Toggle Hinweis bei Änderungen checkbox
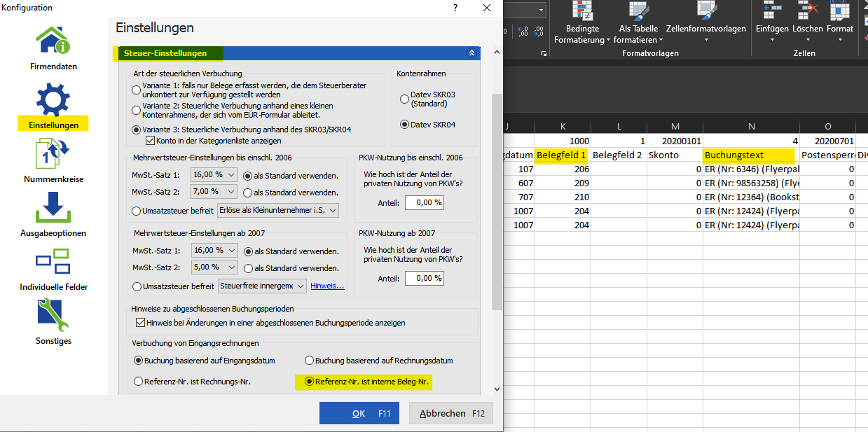Image resolution: width=868 pixels, height=432 pixels. coord(140,323)
